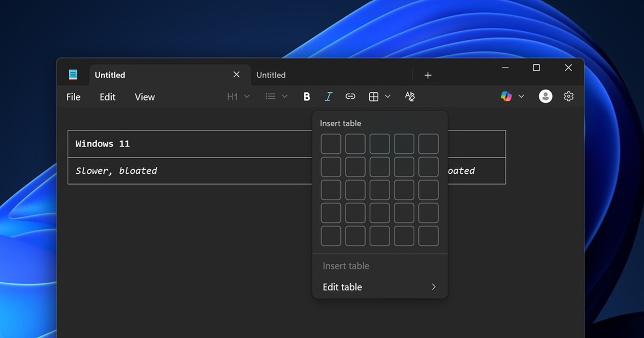Toggle italic formatting
Image resolution: width=644 pixels, height=338 pixels.
click(328, 97)
